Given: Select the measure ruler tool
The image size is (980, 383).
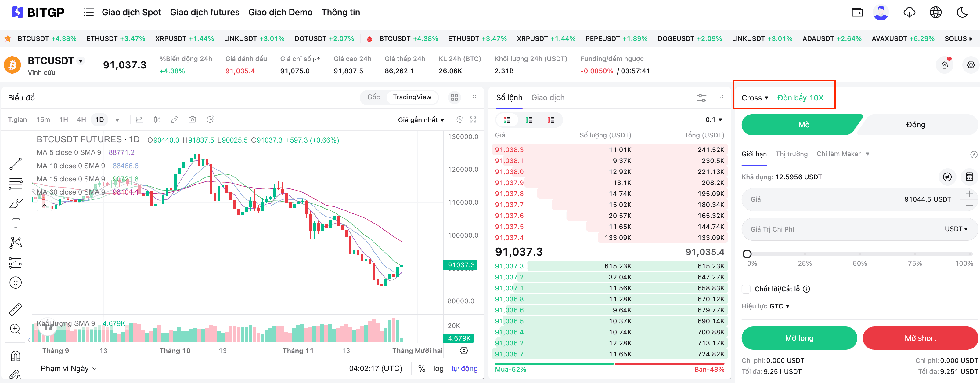Looking at the screenshot, I should click(15, 308).
